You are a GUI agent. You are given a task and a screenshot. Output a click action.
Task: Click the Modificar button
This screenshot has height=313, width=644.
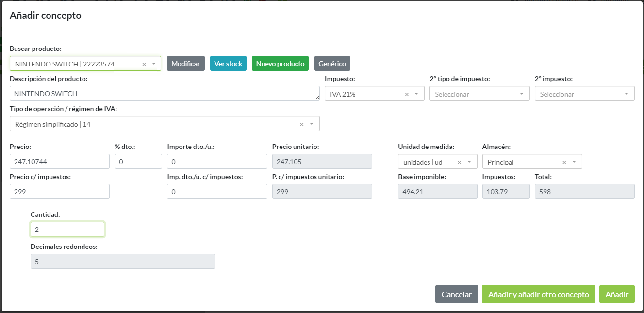[185, 64]
